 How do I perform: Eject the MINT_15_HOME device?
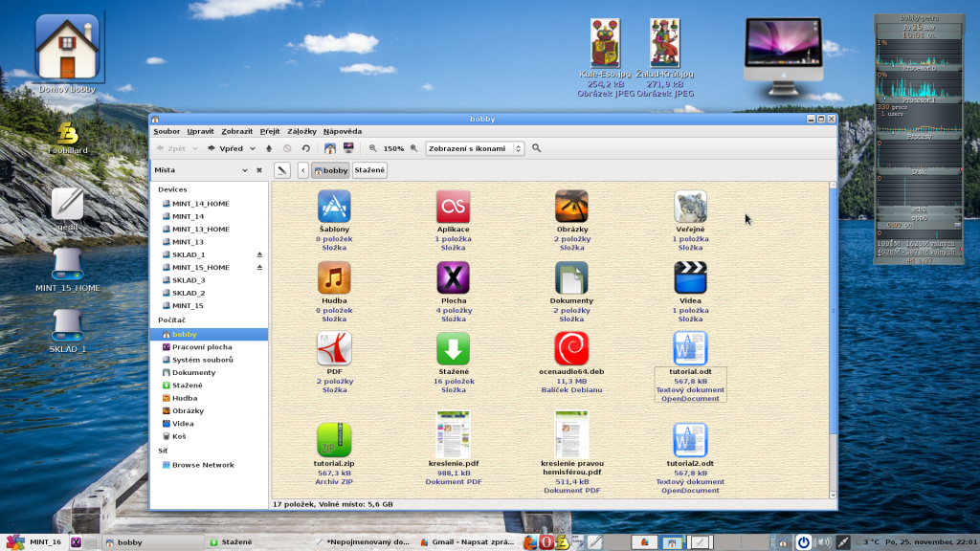click(x=259, y=268)
